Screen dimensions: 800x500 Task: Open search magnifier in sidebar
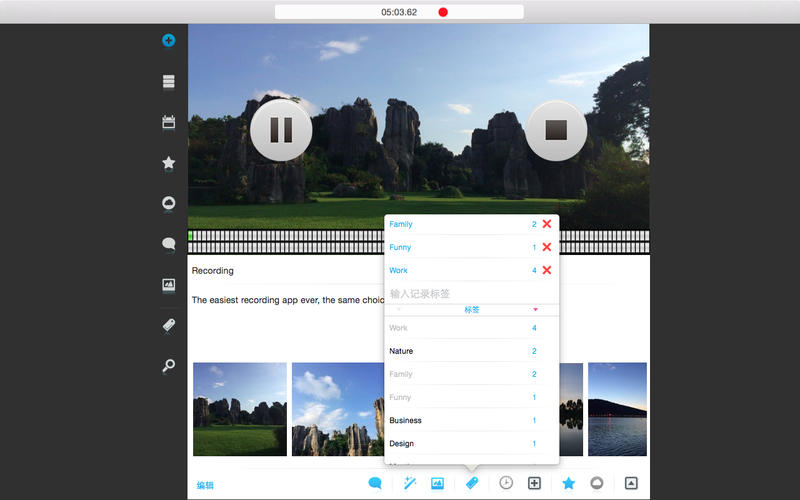[x=168, y=365]
